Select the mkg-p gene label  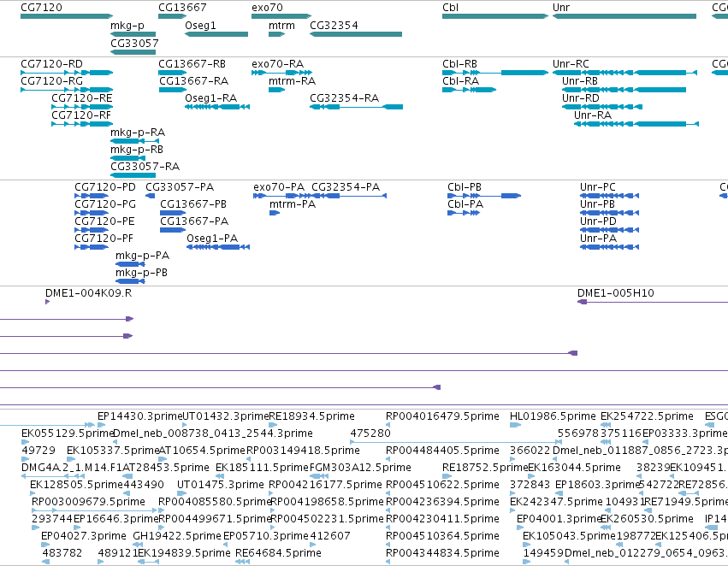pos(127,26)
